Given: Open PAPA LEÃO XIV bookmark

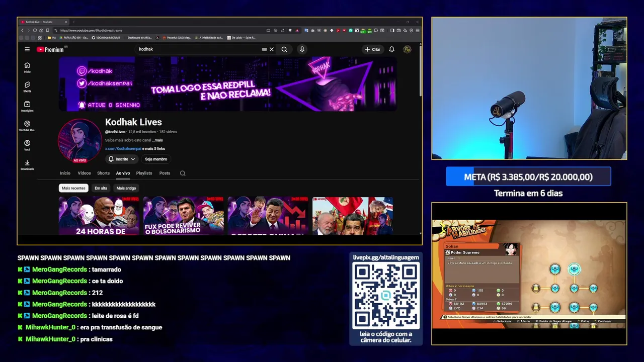Looking at the screenshot, I should tap(74, 38).
